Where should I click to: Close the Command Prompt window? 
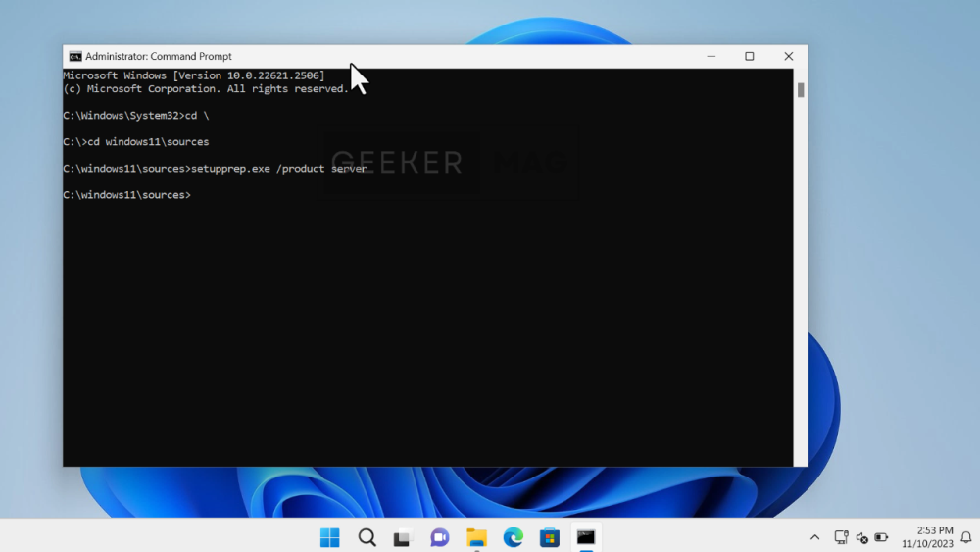[789, 56]
